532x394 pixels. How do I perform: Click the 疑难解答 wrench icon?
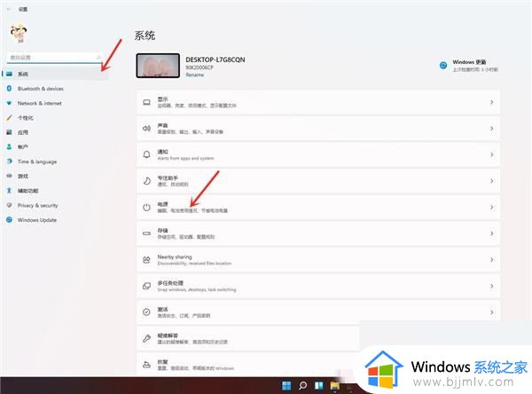click(x=146, y=338)
